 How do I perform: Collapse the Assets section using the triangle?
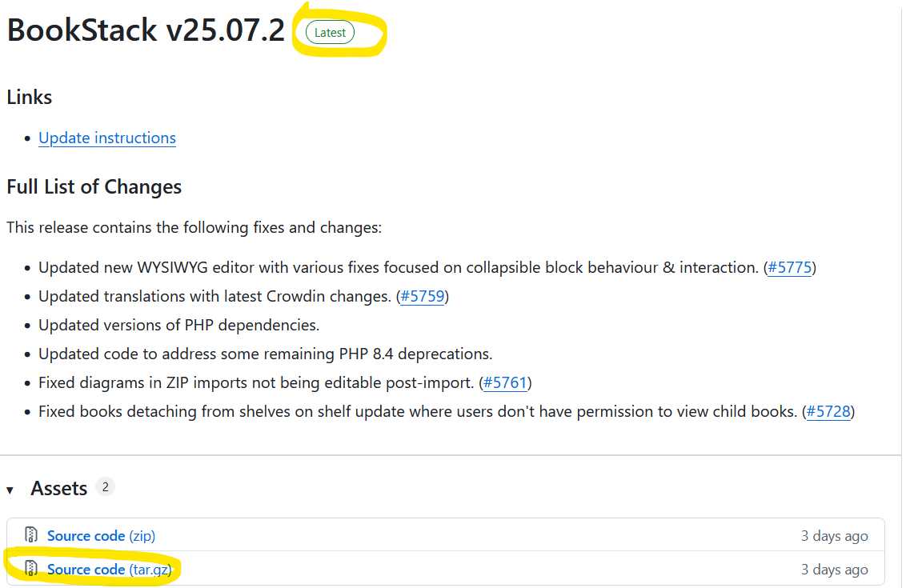[10, 490]
